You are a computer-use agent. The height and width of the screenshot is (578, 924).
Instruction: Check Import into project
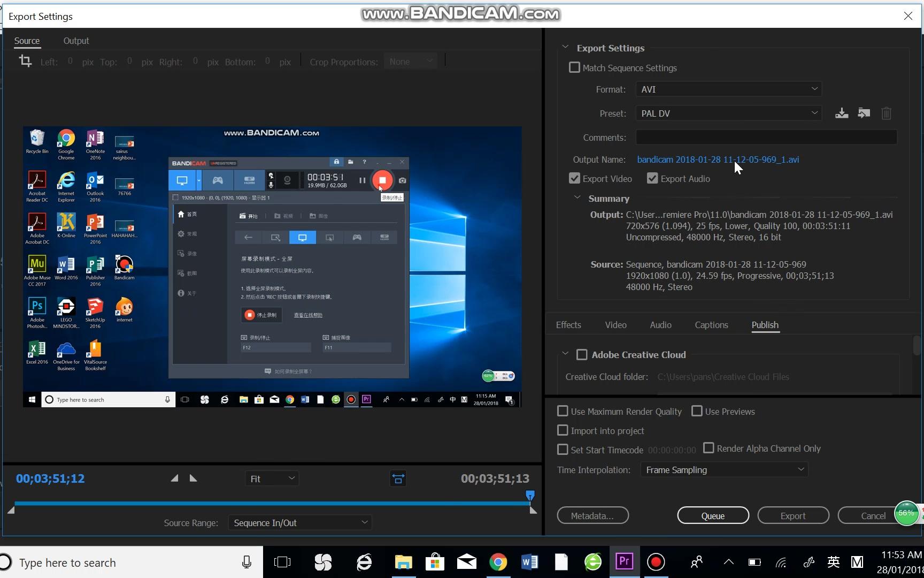[x=563, y=430]
